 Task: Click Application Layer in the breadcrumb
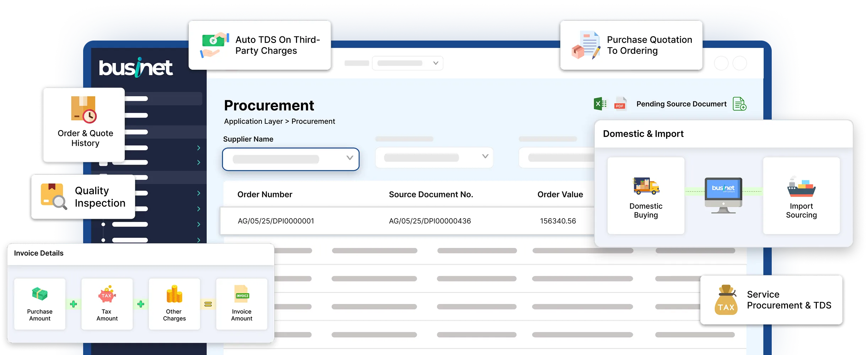pos(253,121)
